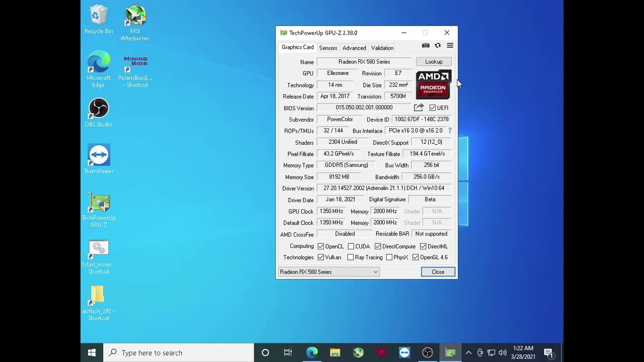644x362 pixels.
Task: Open the Windows Start menu
Action: coord(92,353)
